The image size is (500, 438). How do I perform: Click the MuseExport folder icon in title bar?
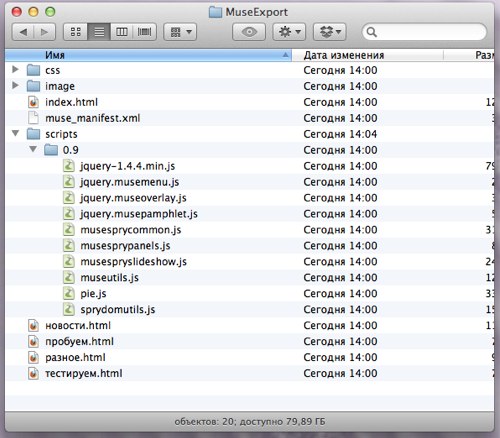tap(215, 12)
